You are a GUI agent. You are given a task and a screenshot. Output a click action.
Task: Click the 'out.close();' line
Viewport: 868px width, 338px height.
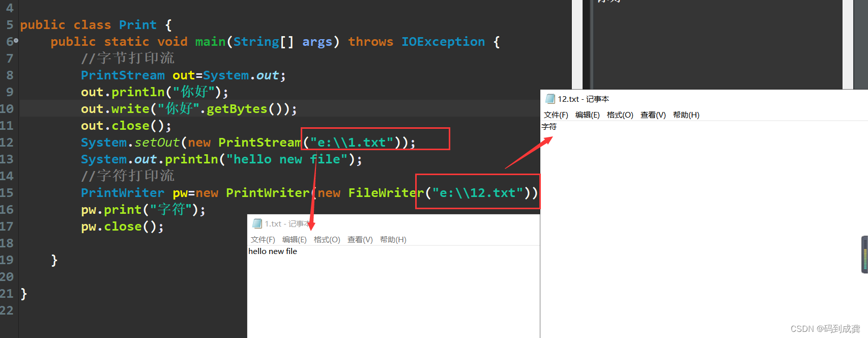[x=126, y=126]
